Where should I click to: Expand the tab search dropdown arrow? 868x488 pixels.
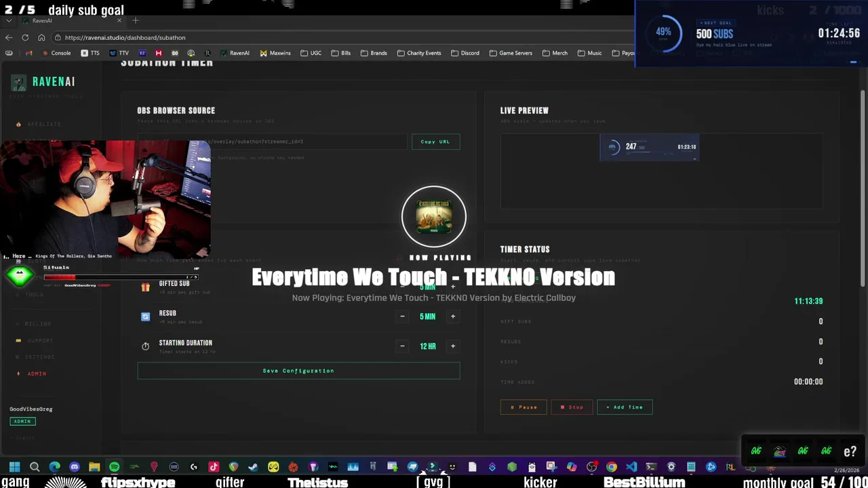pyautogui.click(x=8, y=20)
